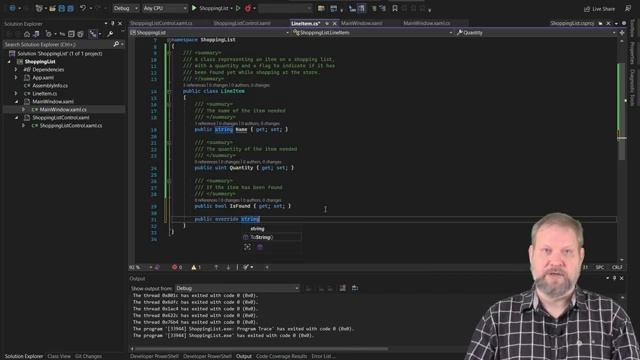
Task: Navigate to next issue down arrow
Action: coord(228,267)
